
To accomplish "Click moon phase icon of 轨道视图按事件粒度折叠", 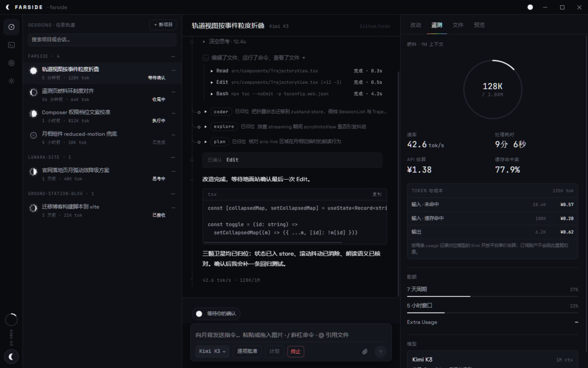I will click(33, 71).
